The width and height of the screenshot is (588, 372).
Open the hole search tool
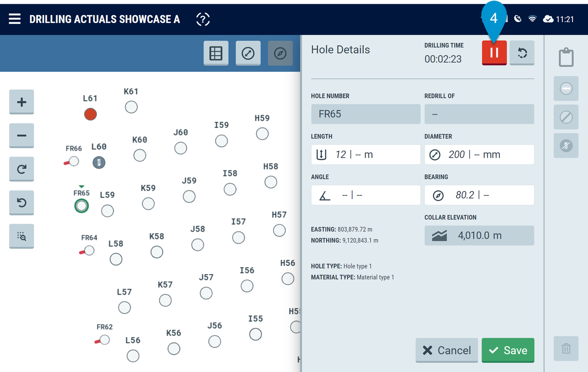[22, 236]
